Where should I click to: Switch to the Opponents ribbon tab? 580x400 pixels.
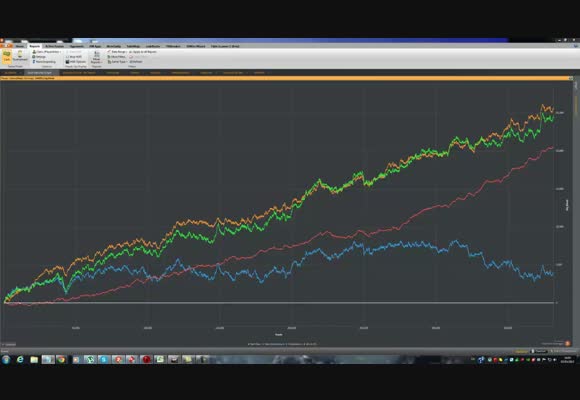click(77, 46)
